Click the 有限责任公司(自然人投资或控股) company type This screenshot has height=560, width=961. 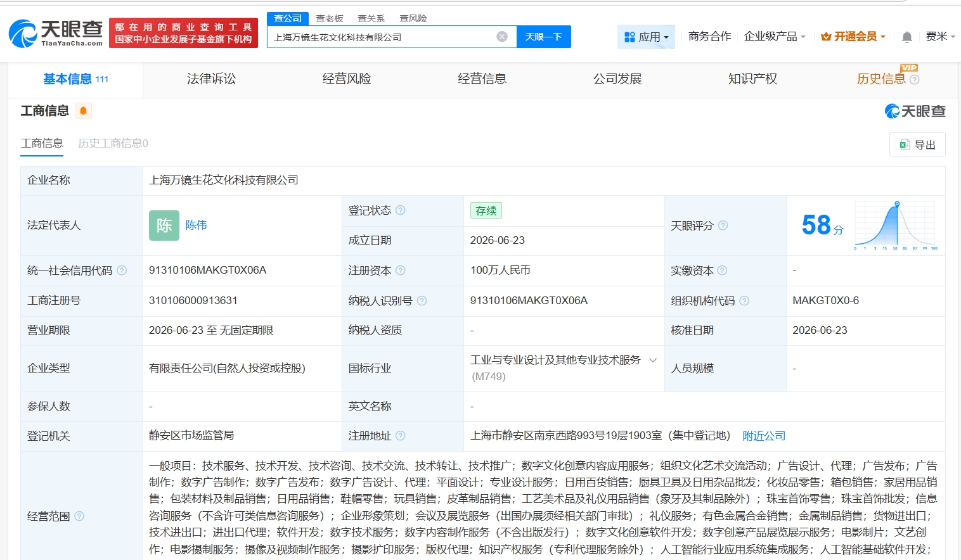[227, 369]
